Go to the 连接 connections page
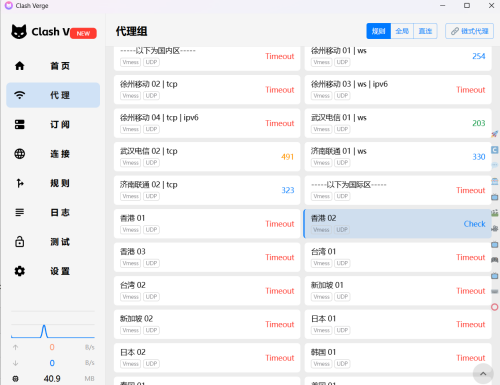The height and width of the screenshot is (385, 500). point(53,154)
